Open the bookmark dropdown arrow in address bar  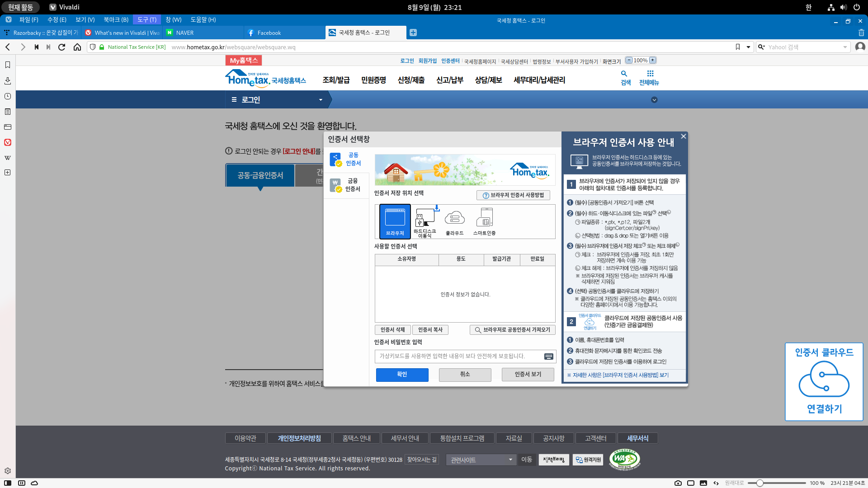pyautogui.click(x=748, y=47)
